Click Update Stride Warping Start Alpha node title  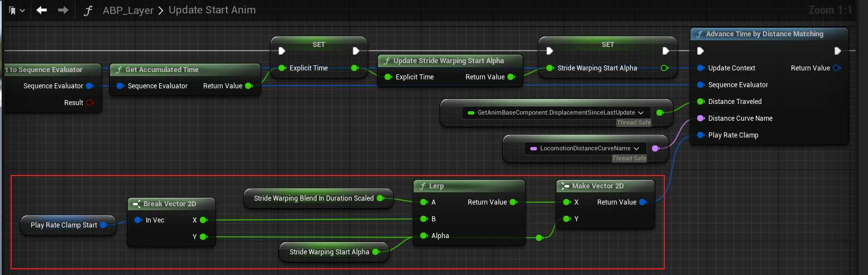448,61
